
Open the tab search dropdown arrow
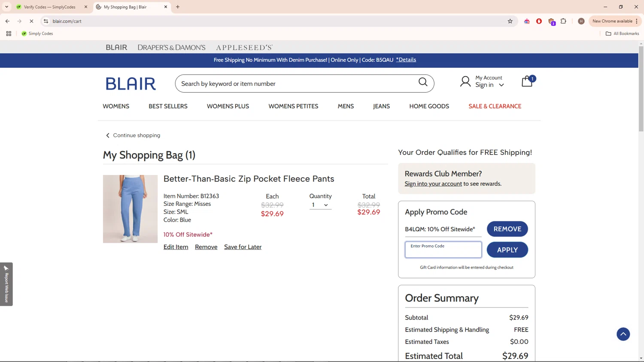6,7
